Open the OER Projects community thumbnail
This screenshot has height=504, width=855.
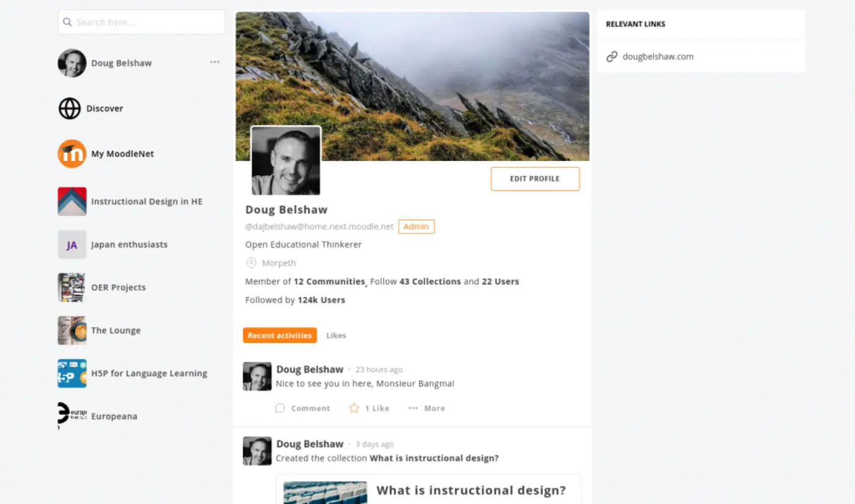(x=72, y=287)
